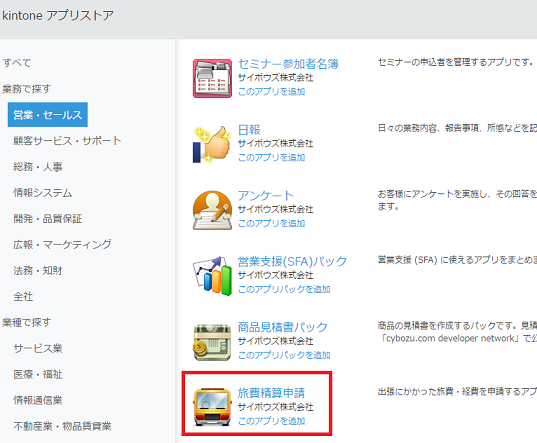Add the アンケート app via このアプリを追加
The width and height of the screenshot is (537, 443).
pyautogui.click(x=271, y=223)
